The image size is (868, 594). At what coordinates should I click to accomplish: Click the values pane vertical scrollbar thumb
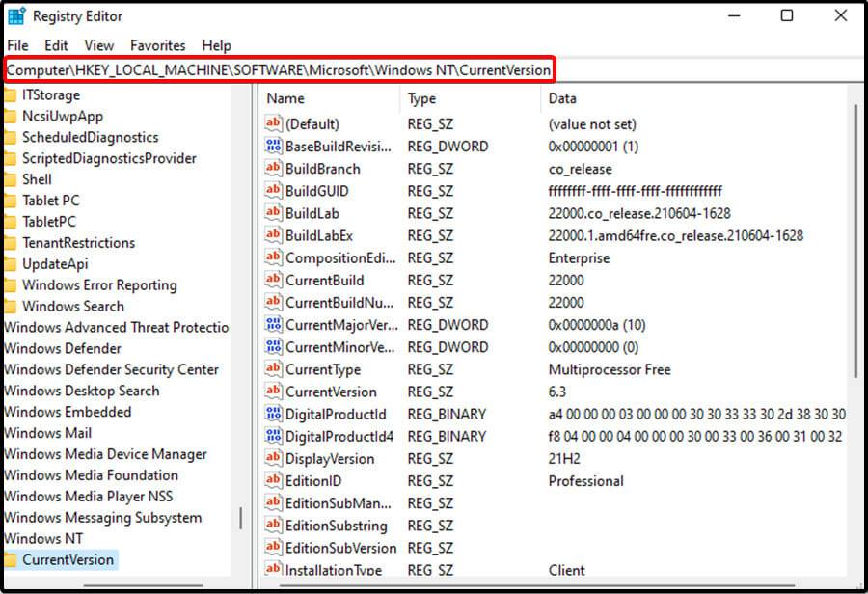pos(857,241)
